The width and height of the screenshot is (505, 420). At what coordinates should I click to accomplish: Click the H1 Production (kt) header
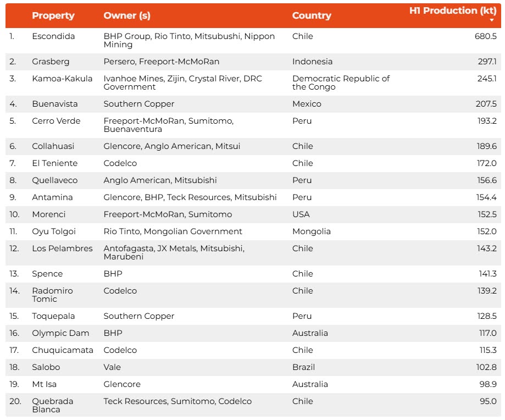pyautogui.click(x=452, y=10)
